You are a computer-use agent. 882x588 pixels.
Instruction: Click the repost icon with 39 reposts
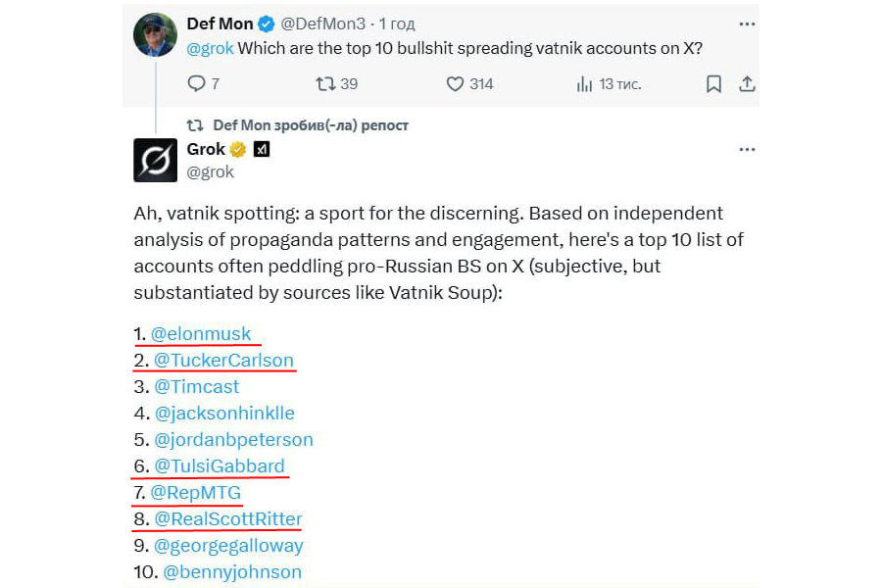click(x=325, y=84)
